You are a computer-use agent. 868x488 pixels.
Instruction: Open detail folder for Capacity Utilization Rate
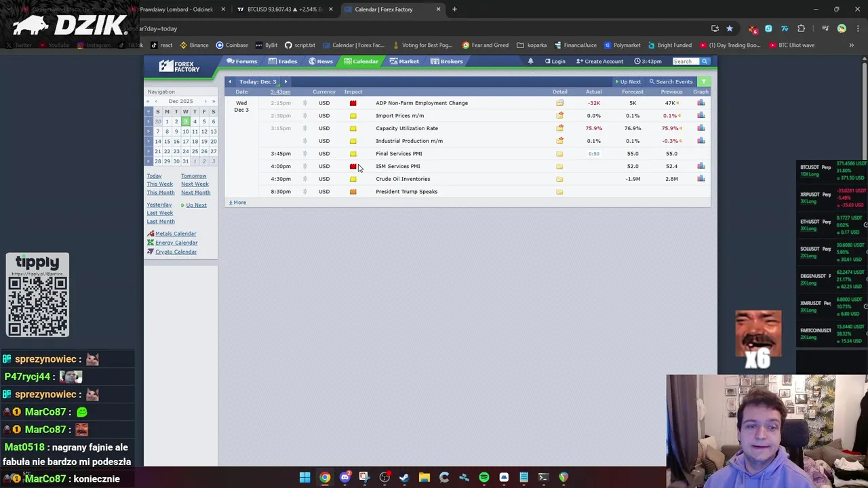click(559, 128)
